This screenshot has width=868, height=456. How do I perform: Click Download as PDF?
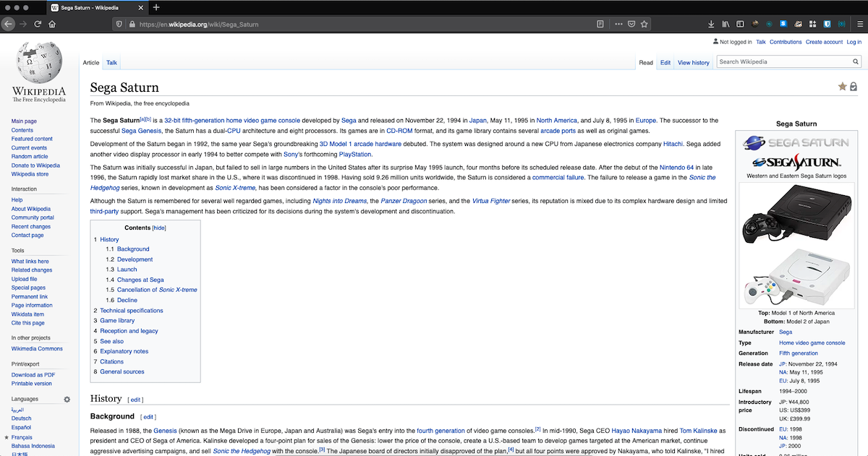point(33,374)
